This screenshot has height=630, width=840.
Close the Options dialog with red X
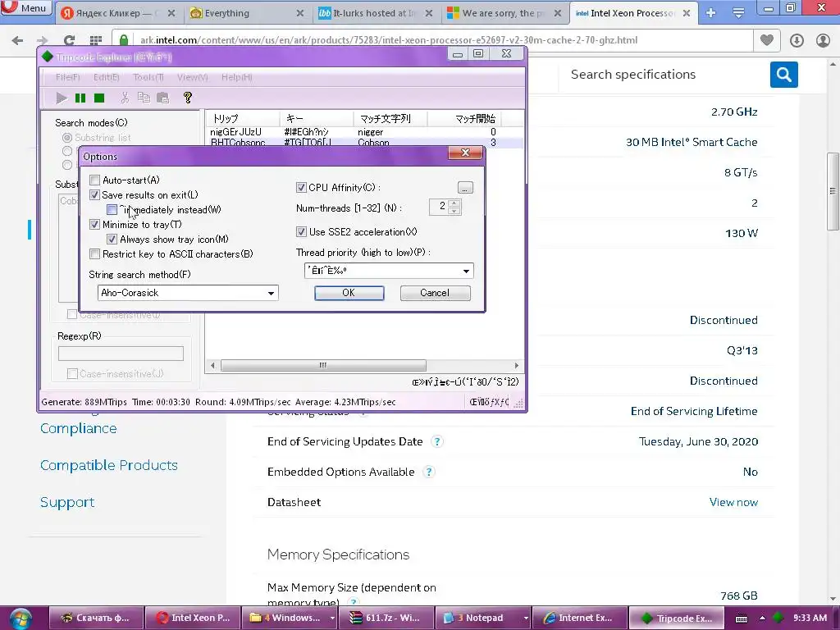[465, 153]
